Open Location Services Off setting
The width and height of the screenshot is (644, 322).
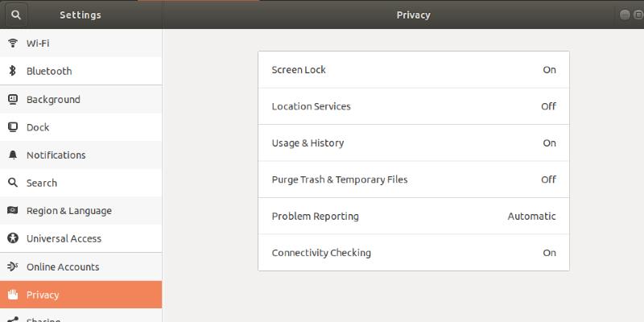[413, 106]
